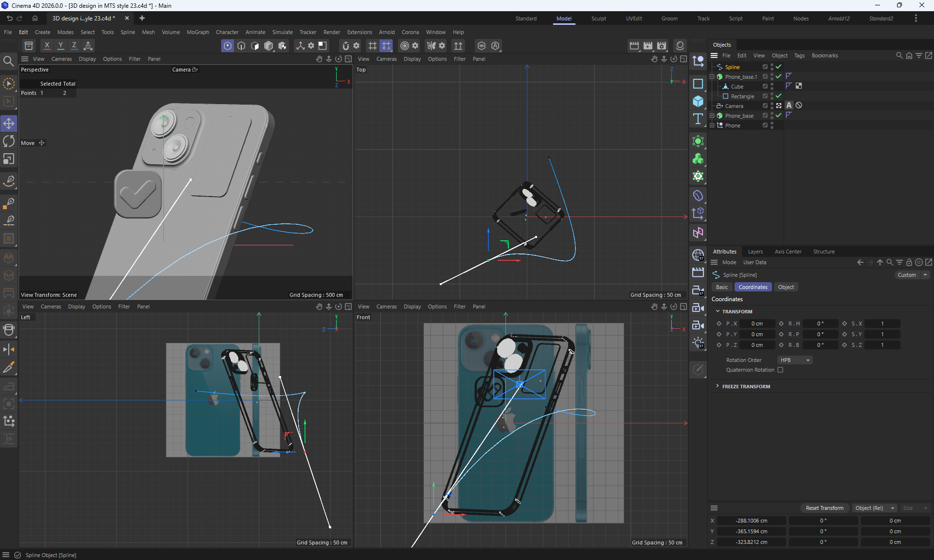Click the Text spline icon
The image size is (934, 560).
coord(698,119)
